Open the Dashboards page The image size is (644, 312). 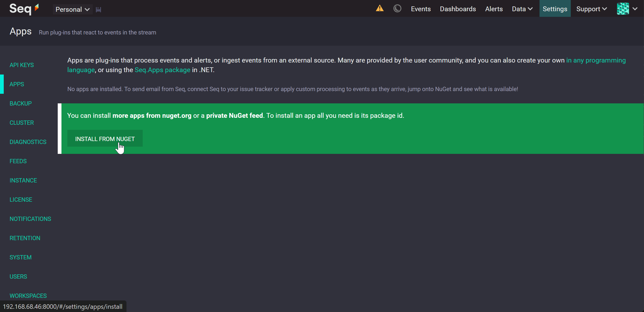[x=458, y=9]
